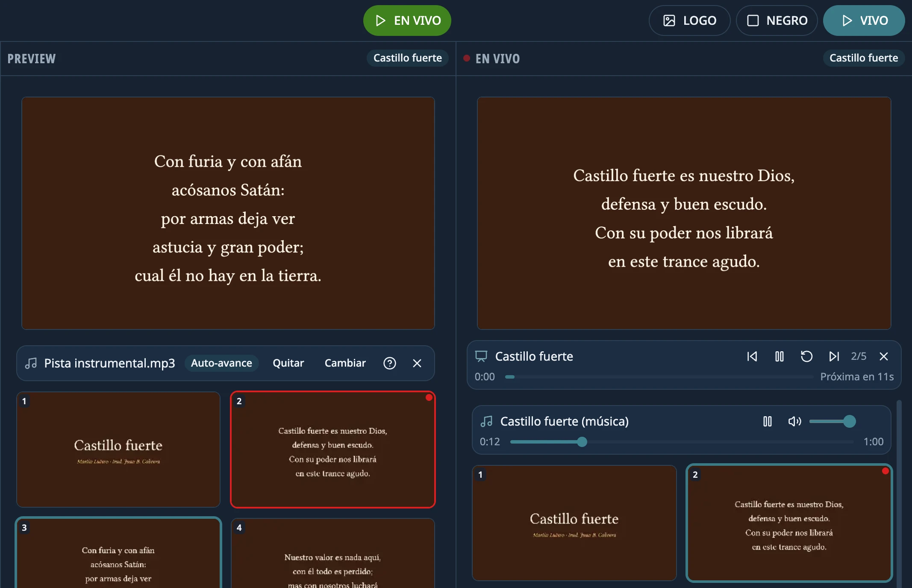Click the presentation screen icon beside Castillo fuerte
The height and width of the screenshot is (588, 912).
tap(481, 356)
